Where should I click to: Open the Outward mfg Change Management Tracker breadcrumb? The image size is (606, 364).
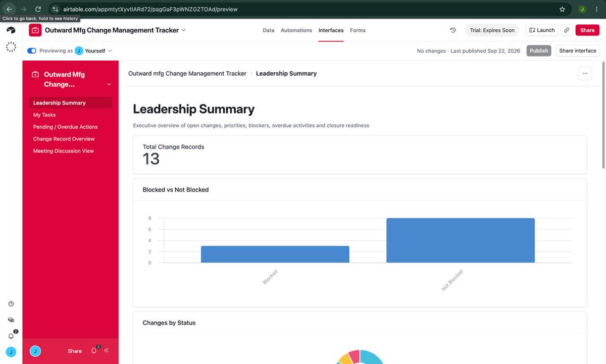(187, 74)
